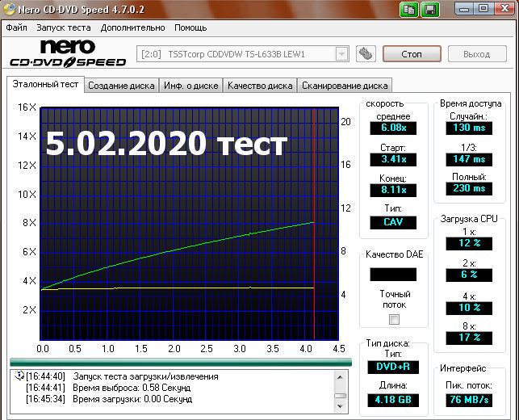
Task: Open the Запуск теста menu
Action: tap(64, 27)
